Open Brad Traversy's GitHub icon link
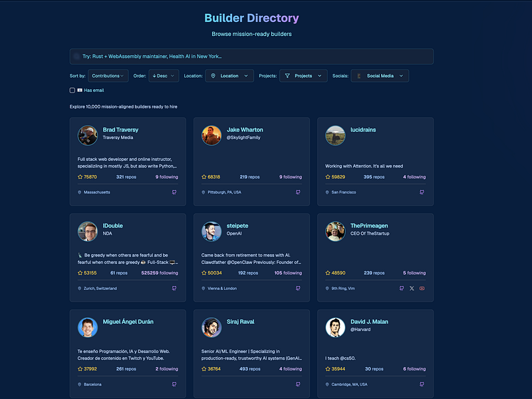The image size is (532, 399). (174, 192)
